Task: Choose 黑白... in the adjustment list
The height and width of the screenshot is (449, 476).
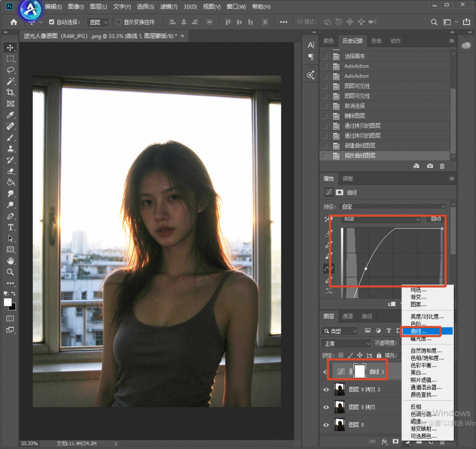Action: pyautogui.click(x=427, y=373)
